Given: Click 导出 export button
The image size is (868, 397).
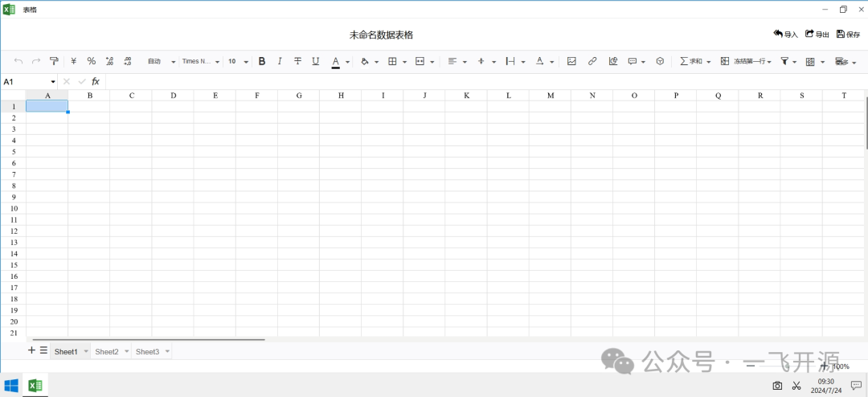Looking at the screenshot, I should (817, 35).
